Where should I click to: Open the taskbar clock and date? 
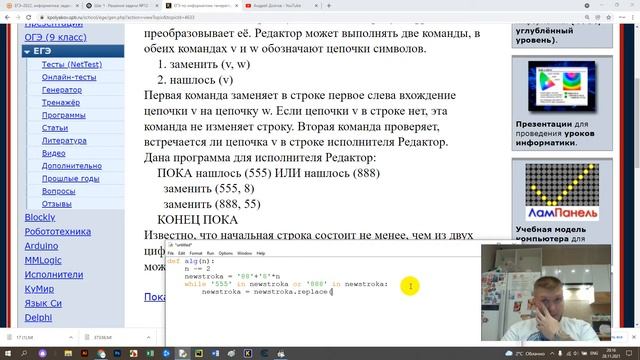coord(611,353)
